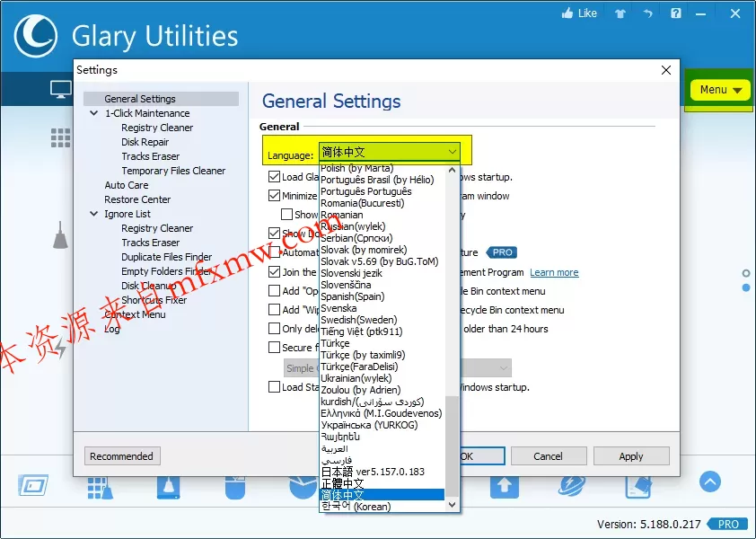756x539 pixels.
Task: Click language list scroll down arrow
Action: pos(452,505)
